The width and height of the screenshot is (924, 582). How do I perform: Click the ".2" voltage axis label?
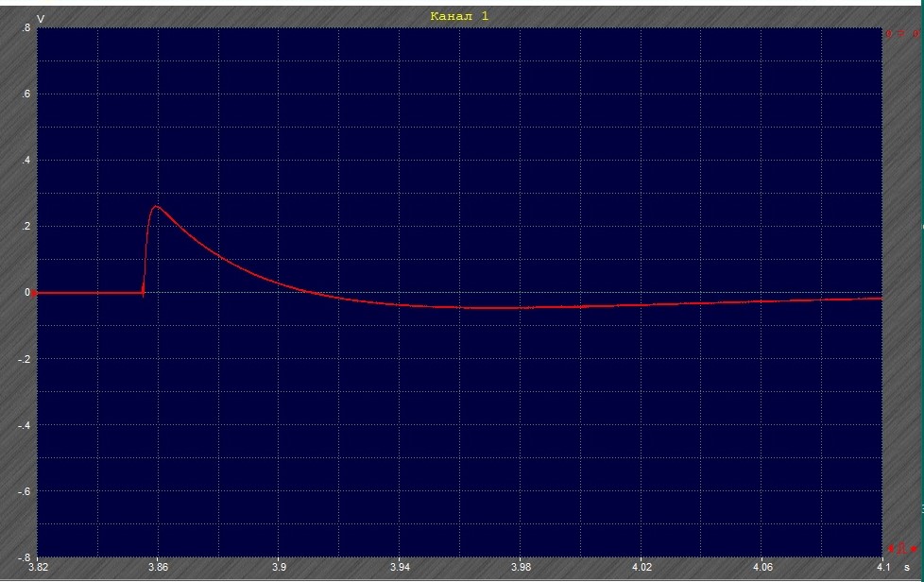pyautogui.click(x=26, y=226)
